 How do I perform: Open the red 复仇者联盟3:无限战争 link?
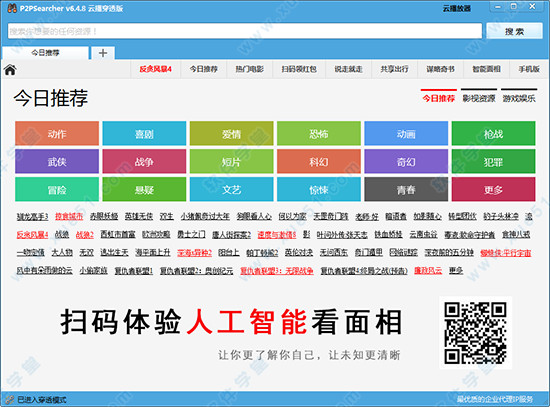[x=277, y=271]
